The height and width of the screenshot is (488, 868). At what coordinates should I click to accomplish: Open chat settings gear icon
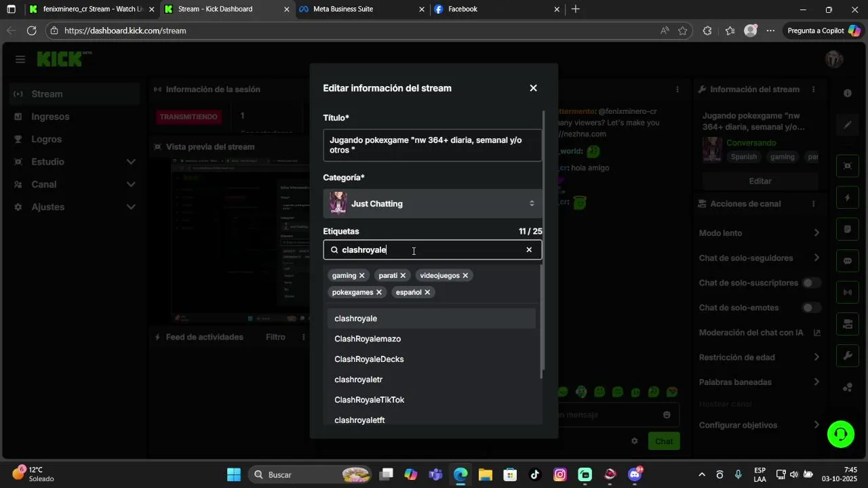pos(635,441)
